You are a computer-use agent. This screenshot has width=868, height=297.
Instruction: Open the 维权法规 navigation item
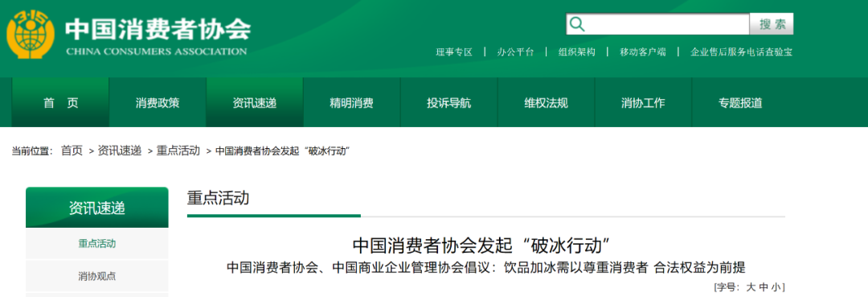tap(546, 102)
